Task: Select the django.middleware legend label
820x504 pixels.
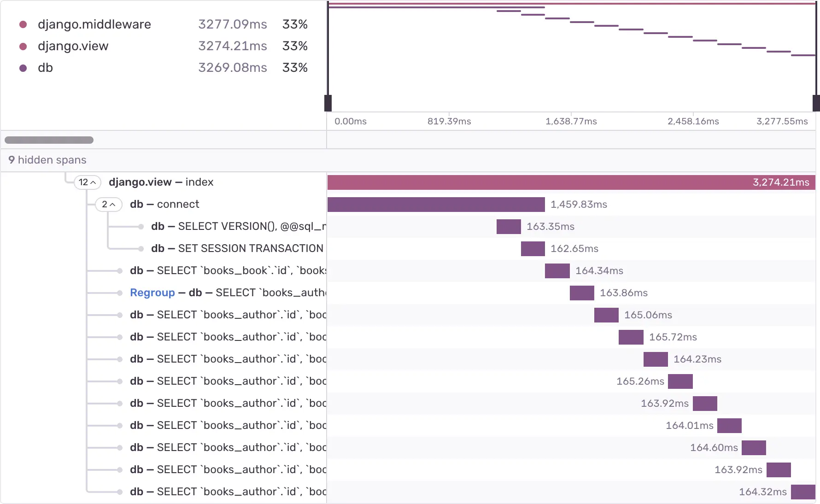Action: (x=94, y=24)
